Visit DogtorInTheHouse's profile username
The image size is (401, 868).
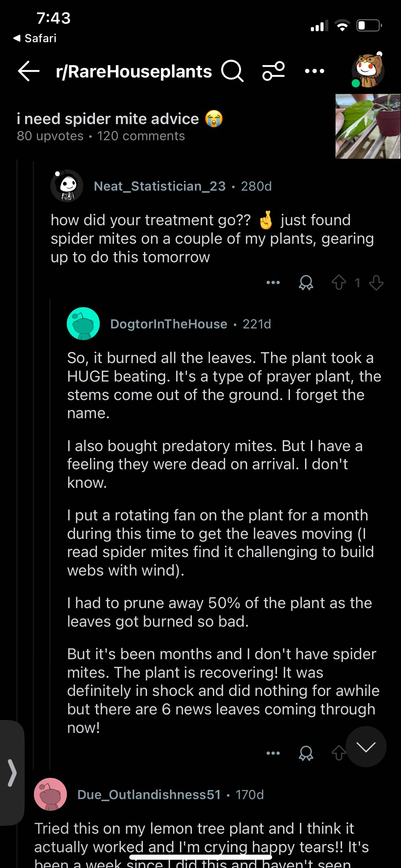(169, 324)
